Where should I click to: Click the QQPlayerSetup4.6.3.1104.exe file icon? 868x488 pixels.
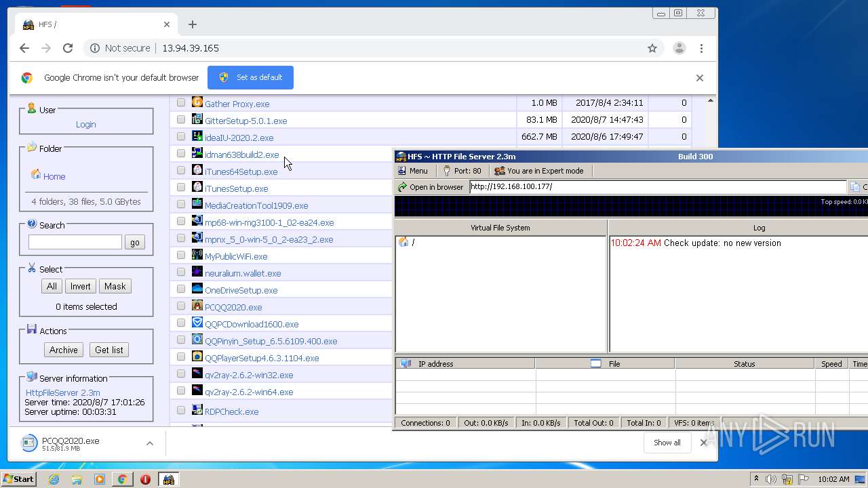pos(197,357)
